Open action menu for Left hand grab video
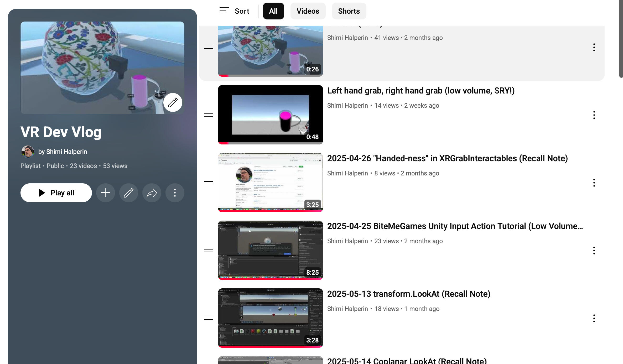Viewport: 623px width, 364px height. click(x=594, y=115)
